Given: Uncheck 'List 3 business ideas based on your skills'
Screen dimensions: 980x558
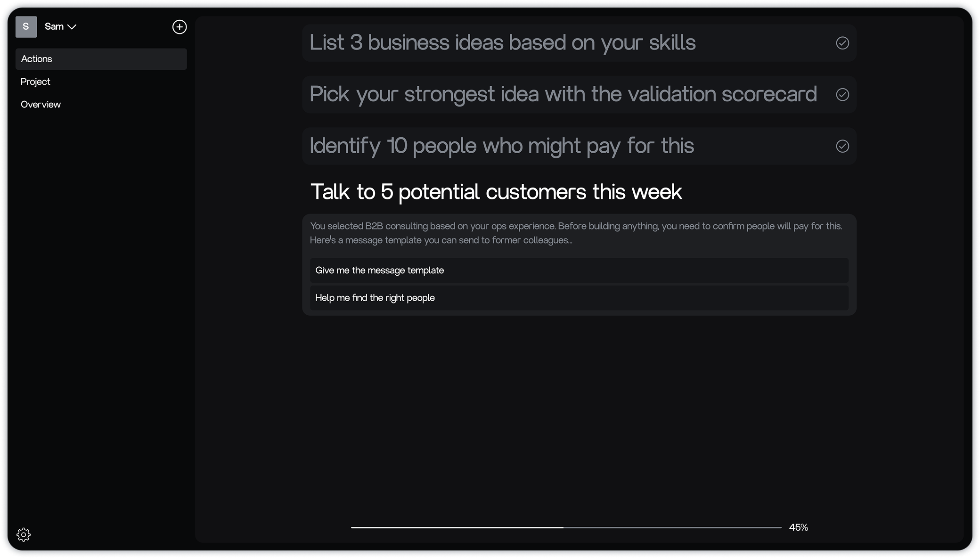Looking at the screenshot, I should point(843,43).
